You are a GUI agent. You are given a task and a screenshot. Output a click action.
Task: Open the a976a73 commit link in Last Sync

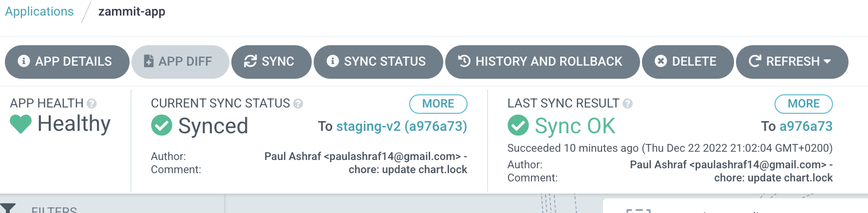[806, 126]
